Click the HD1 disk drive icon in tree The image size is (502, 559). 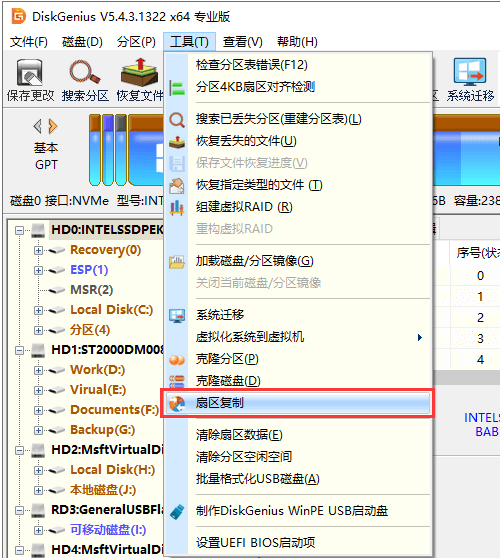[x=38, y=350]
